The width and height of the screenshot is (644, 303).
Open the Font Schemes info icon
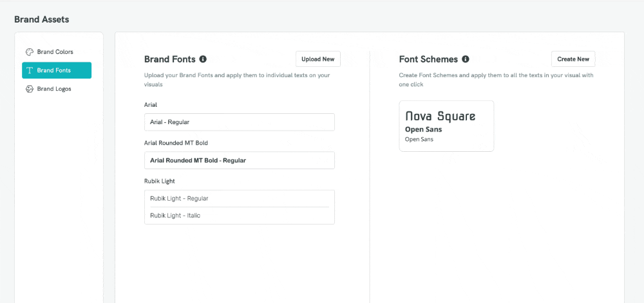[466, 59]
